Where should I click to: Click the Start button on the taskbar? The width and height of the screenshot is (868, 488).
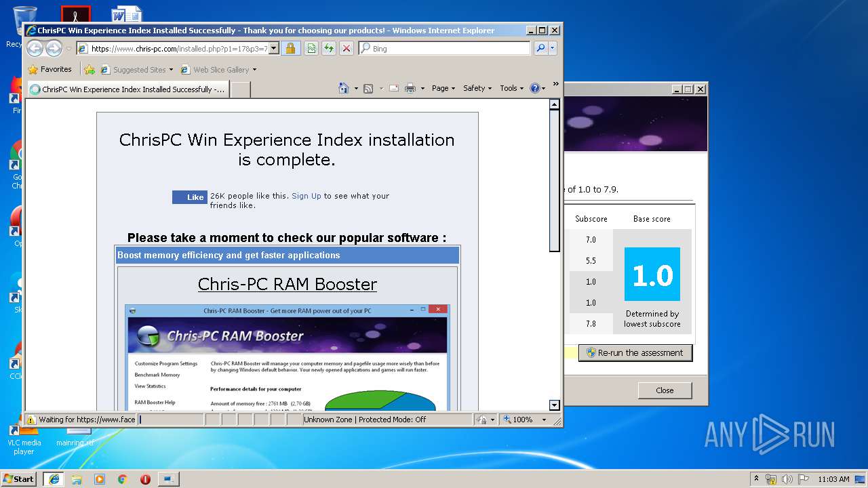[19, 479]
